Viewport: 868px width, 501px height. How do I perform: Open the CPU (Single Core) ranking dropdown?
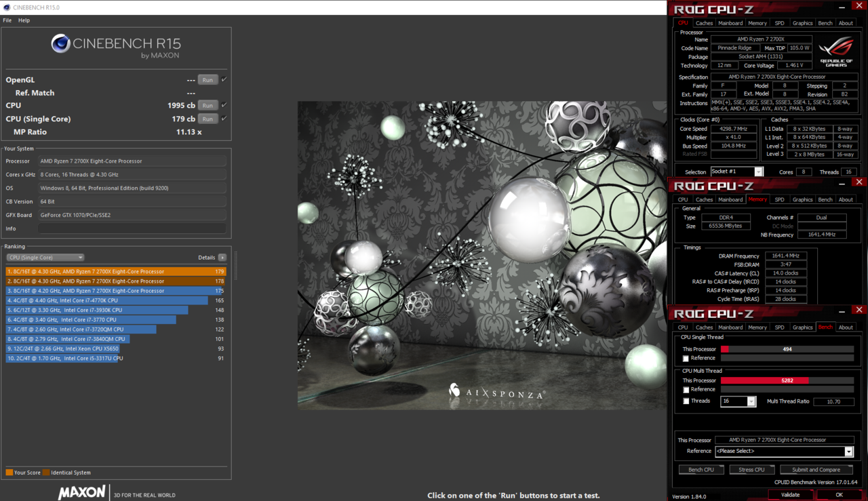click(45, 258)
